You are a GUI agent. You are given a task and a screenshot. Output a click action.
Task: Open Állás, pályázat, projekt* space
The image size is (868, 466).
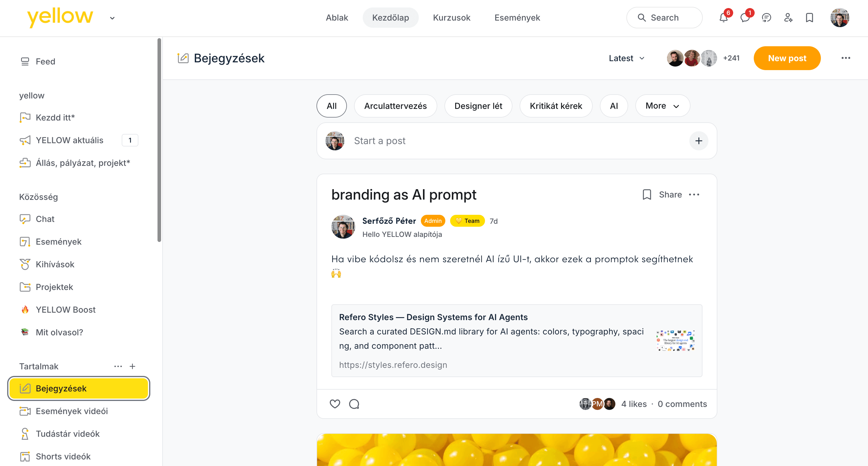79,163
